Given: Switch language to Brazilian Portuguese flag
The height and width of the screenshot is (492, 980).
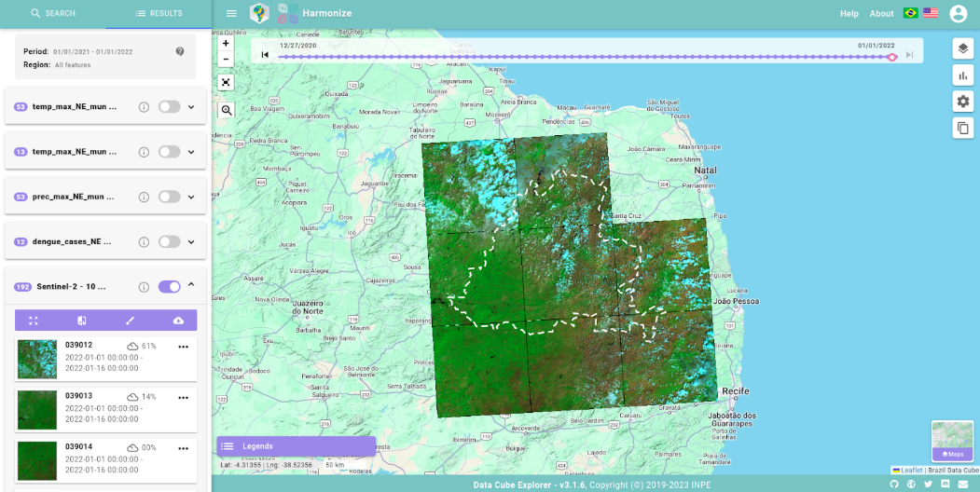Looking at the screenshot, I should point(911,13).
